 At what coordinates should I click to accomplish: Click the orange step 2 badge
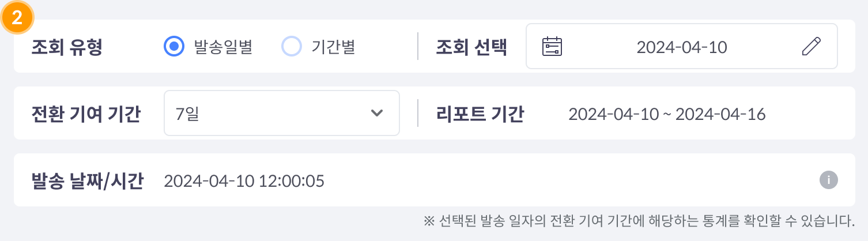click(x=17, y=18)
